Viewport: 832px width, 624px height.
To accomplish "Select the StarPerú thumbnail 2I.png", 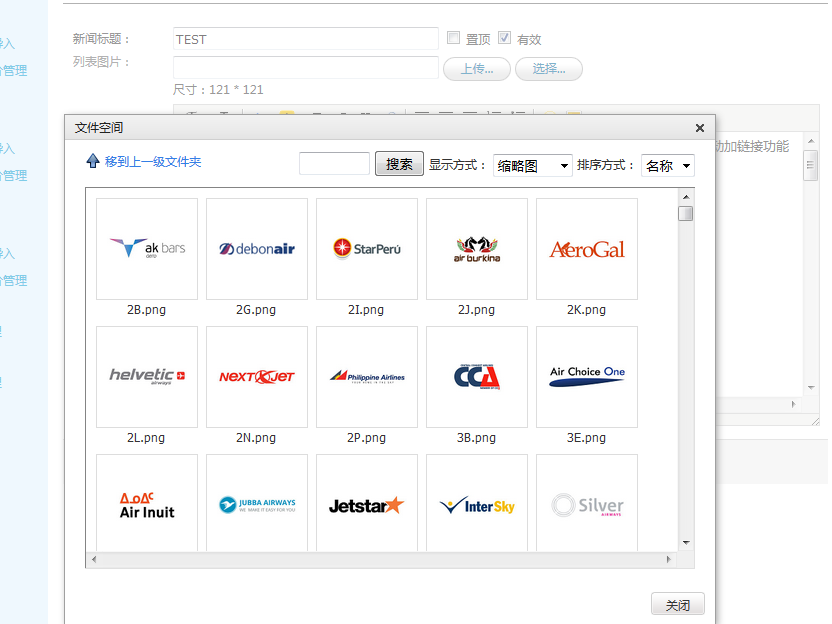I will tap(367, 249).
